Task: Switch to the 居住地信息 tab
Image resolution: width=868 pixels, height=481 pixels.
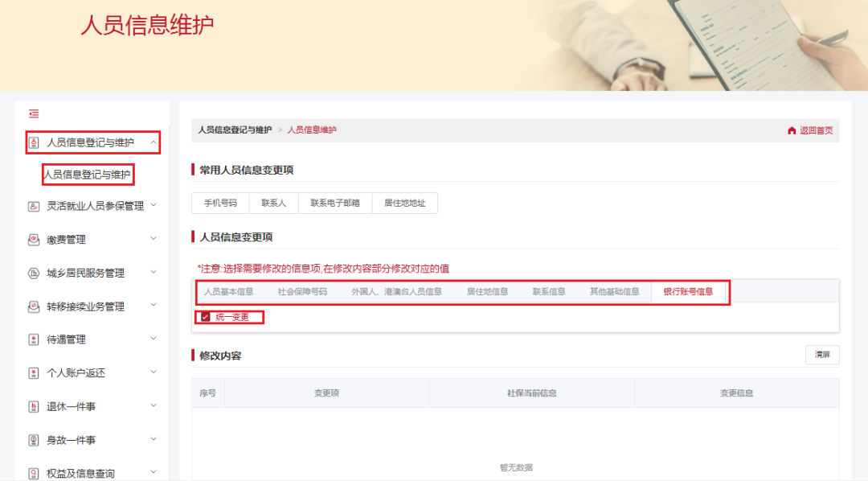Action: coord(487,292)
